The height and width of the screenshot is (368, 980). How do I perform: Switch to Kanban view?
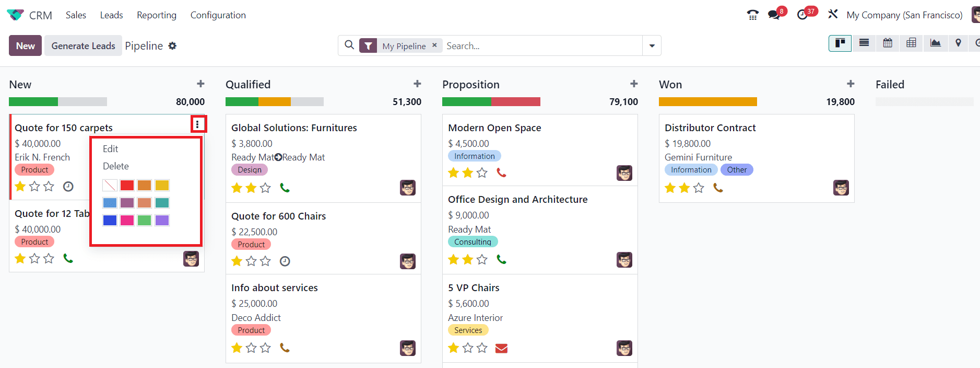click(x=840, y=43)
